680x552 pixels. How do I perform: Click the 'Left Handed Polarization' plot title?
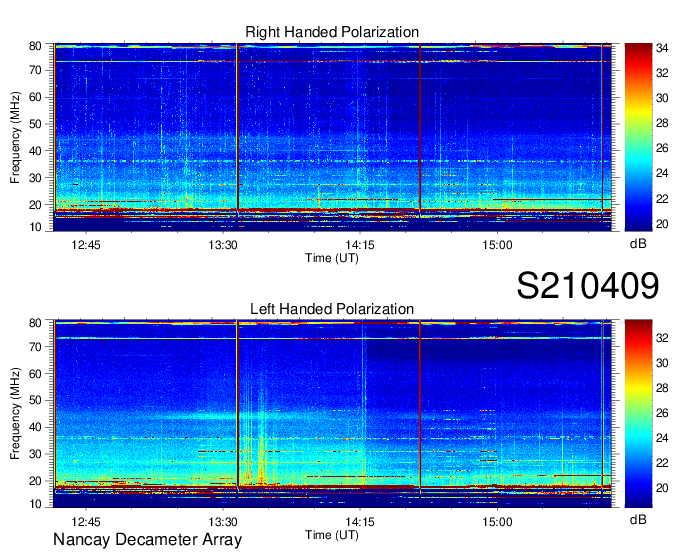coord(332,309)
